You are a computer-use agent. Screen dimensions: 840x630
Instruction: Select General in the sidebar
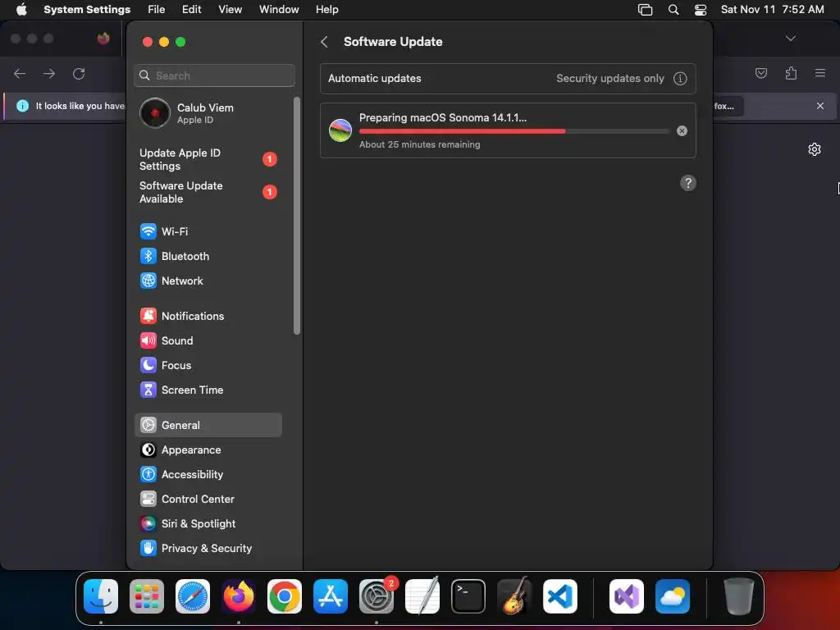point(208,426)
